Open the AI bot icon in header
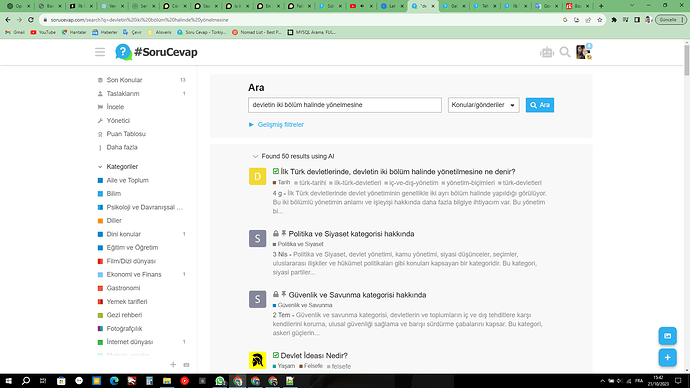 point(547,52)
